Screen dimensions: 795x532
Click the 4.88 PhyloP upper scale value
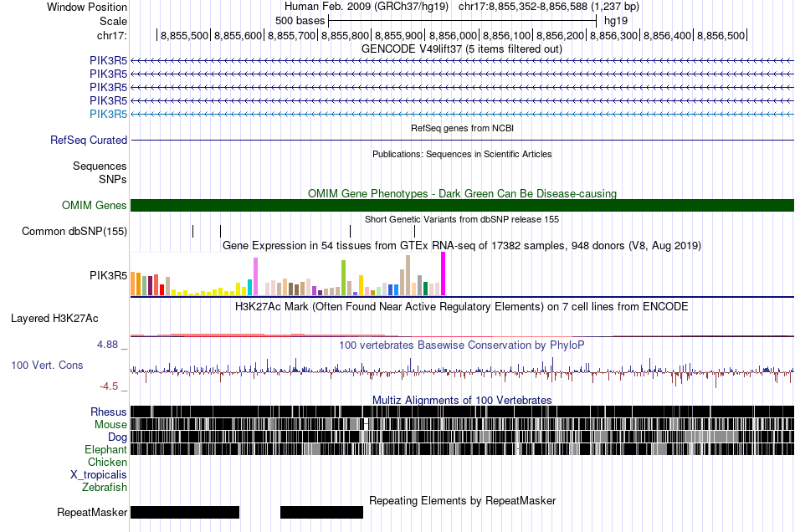[107, 345]
